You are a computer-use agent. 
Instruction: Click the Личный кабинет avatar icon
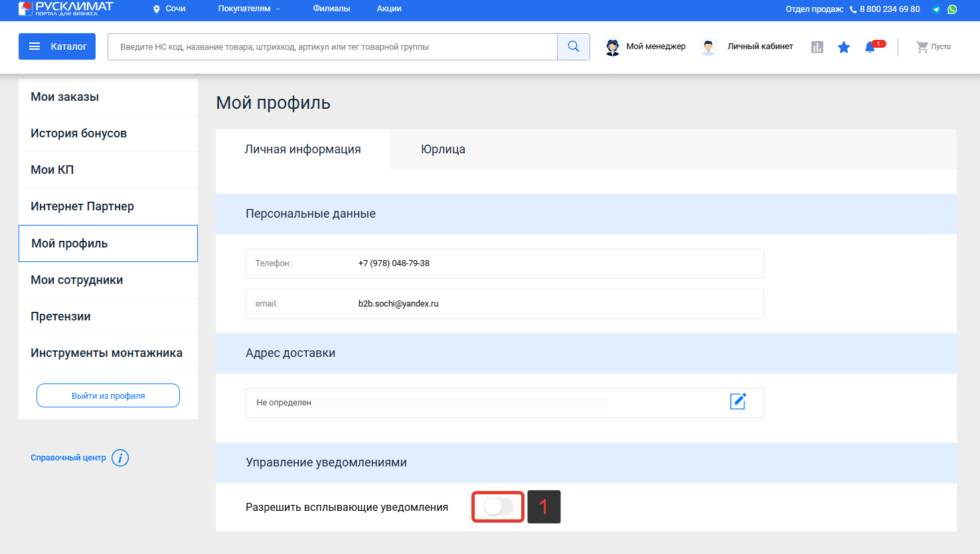[x=708, y=46]
